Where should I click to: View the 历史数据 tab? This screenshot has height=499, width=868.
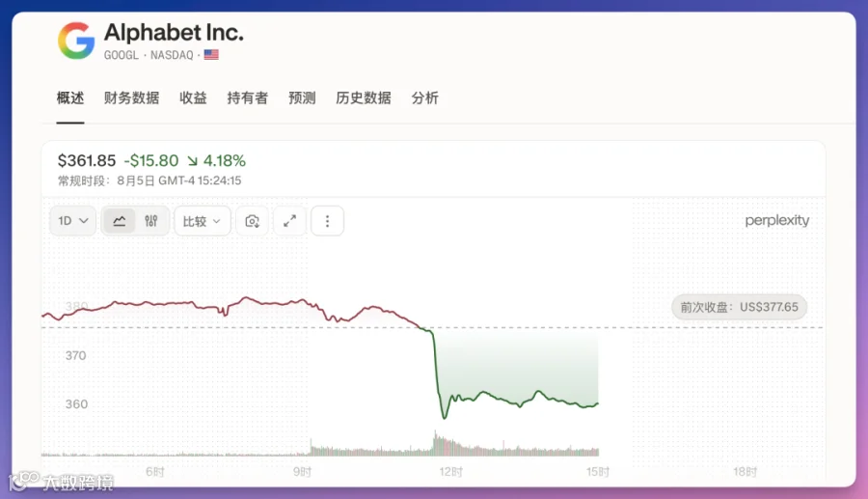coord(364,98)
